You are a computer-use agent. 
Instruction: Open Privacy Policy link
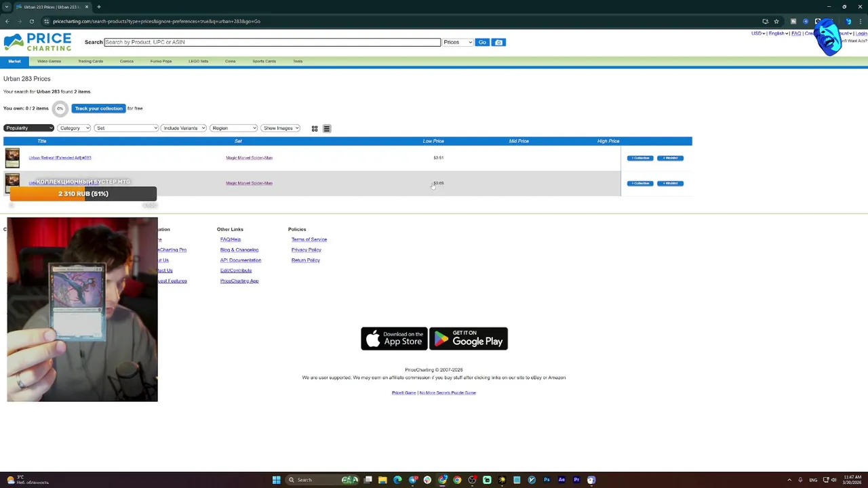coord(306,250)
